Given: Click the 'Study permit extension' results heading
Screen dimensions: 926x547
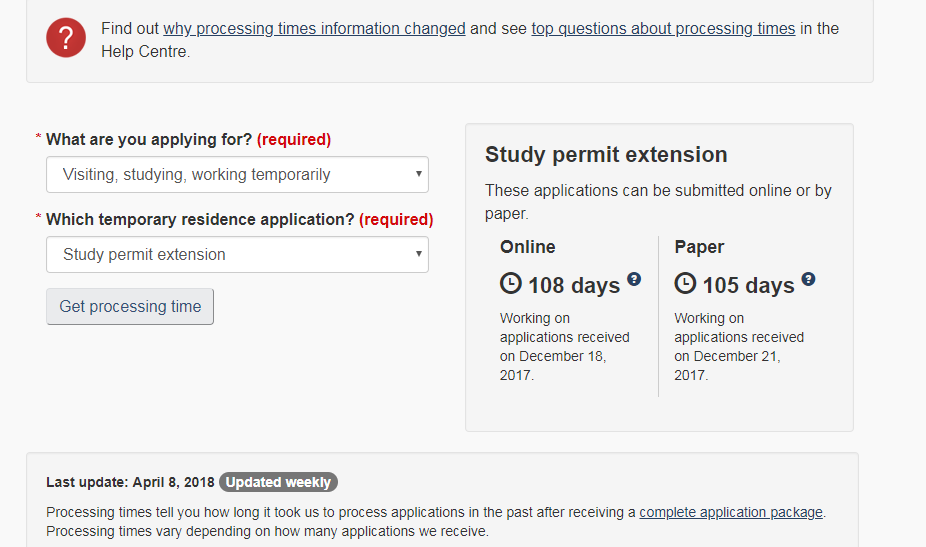Looking at the screenshot, I should pos(606,155).
